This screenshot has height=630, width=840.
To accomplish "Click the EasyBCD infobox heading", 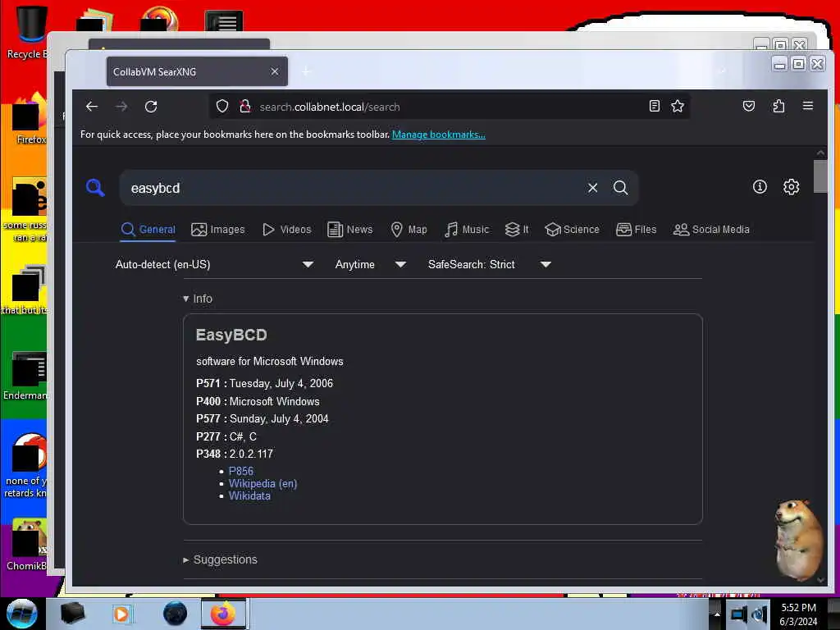I will coord(231,335).
